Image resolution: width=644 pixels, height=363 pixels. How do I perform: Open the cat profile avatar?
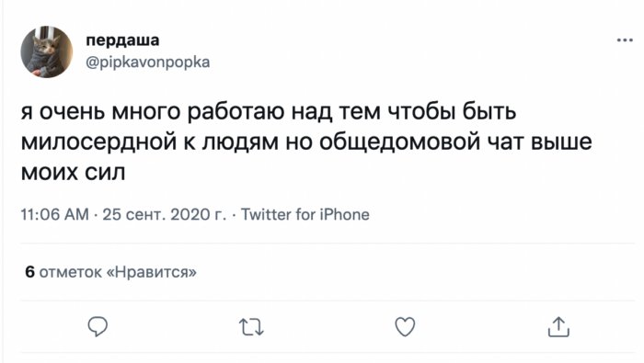(x=46, y=51)
